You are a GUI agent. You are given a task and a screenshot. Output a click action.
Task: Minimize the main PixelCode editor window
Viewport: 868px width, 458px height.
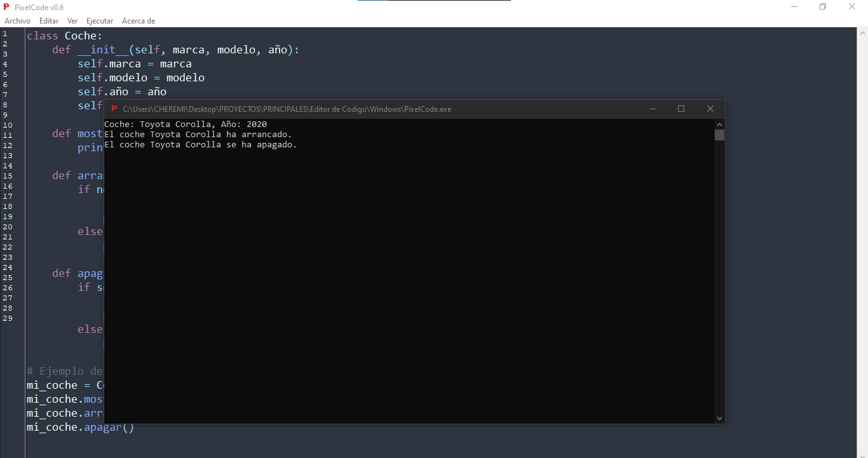pyautogui.click(x=794, y=7)
